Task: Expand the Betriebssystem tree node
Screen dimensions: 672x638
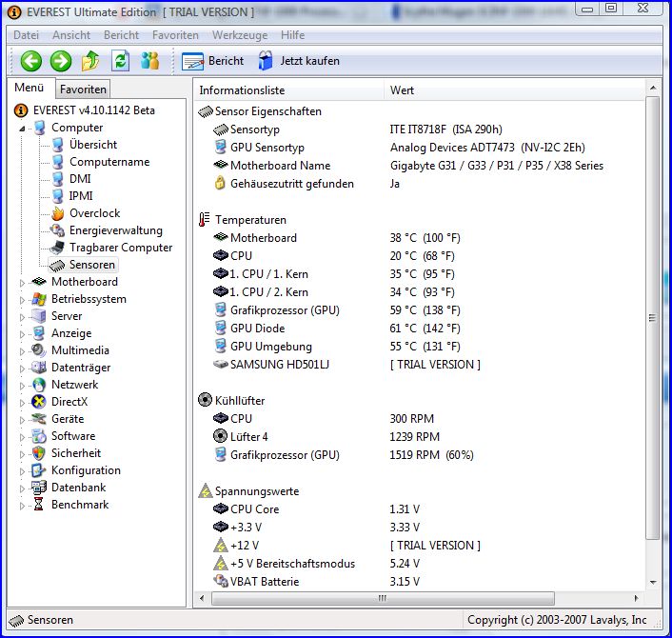Action: 22,300
